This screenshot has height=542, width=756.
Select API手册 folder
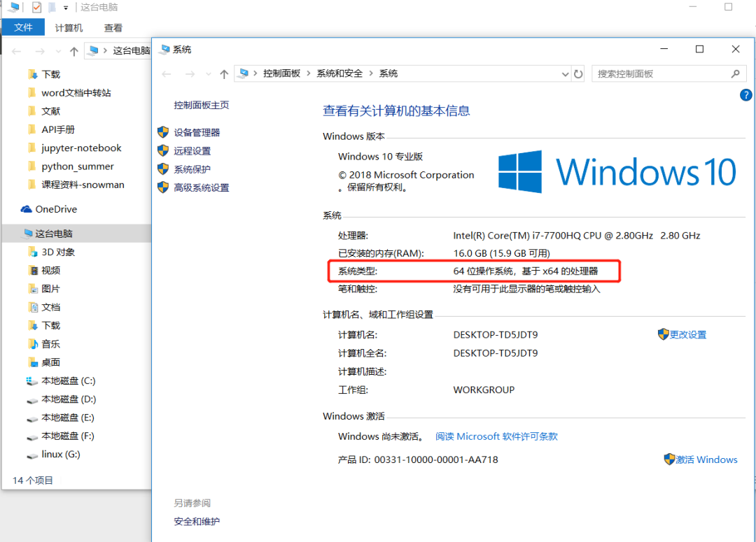58,129
